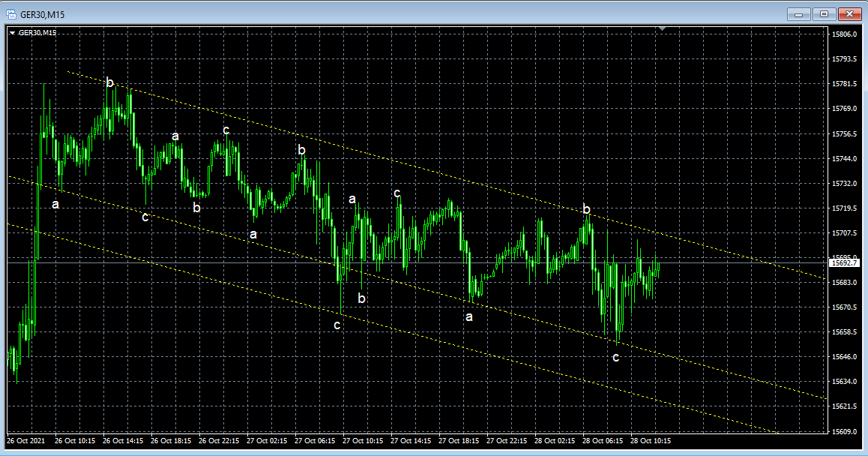The width and height of the screenshot is (868, 456).
Task: Select the 'c' wave label under the 28 Oct low
Action: click(615, 358)
